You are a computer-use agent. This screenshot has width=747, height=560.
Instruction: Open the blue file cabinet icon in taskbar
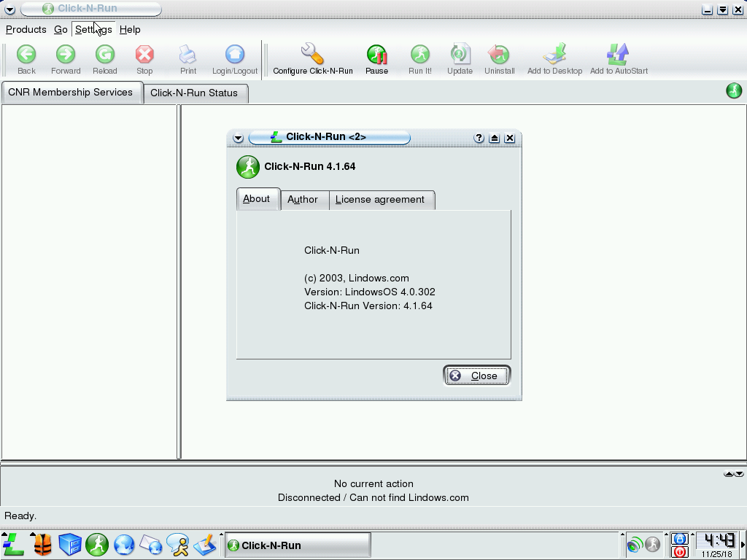[x=70, y=545]
